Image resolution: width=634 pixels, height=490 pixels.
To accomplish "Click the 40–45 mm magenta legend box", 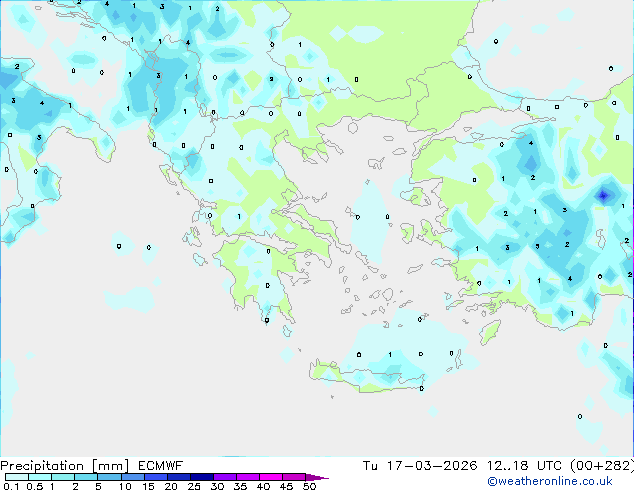I will tap(271, 477).
